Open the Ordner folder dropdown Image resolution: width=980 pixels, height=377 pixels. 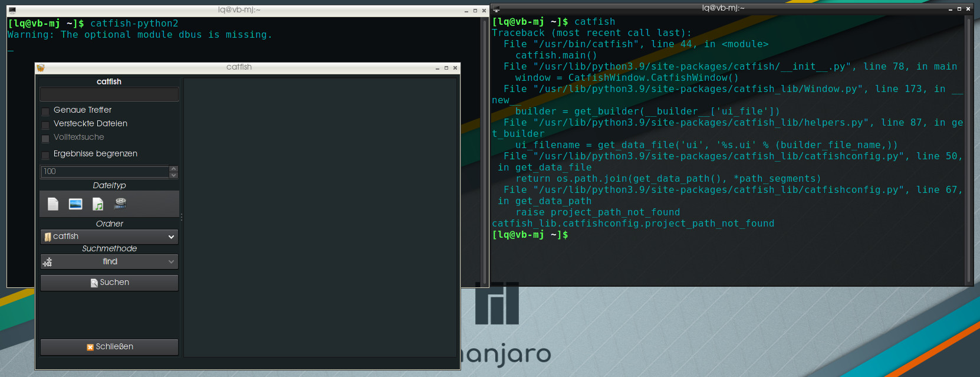(x=109, y=237)
